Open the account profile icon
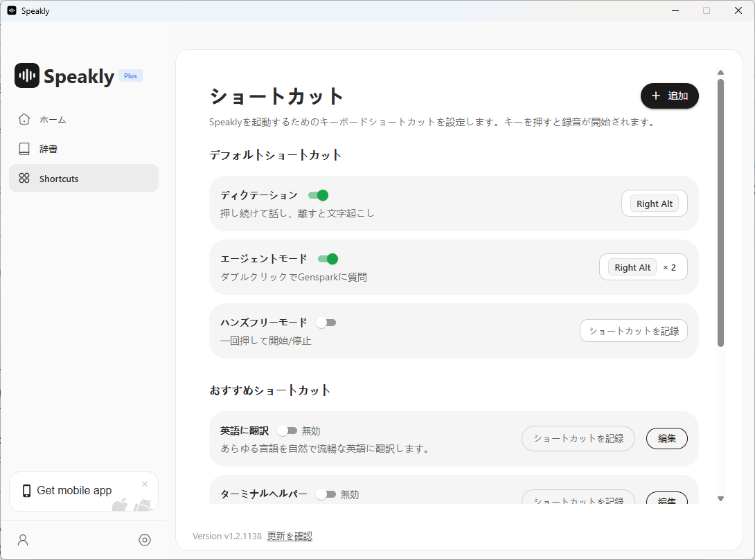The width and height of the screenshot is (755, 560). pyautogui.click(x=23, y=540)
